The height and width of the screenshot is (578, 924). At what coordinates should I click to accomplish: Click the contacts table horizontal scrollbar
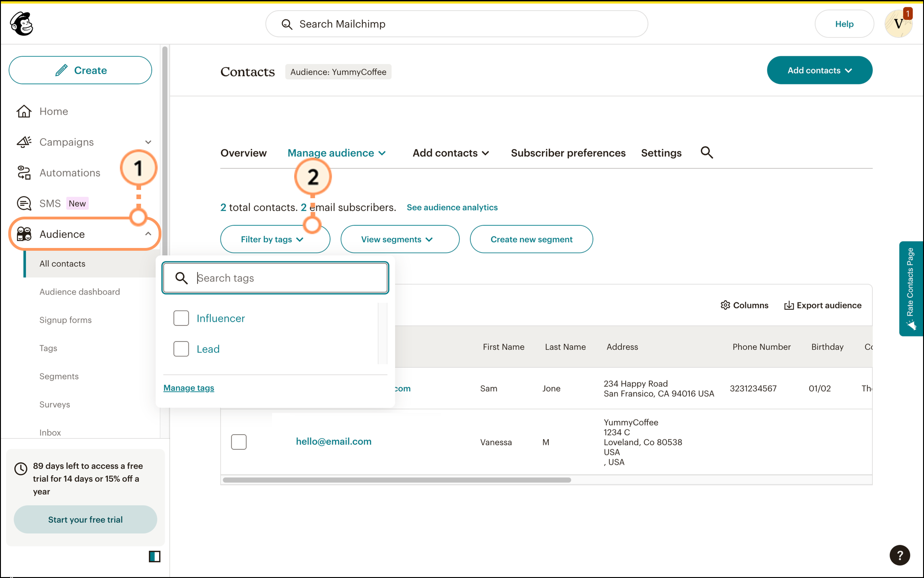click(397, 480)
